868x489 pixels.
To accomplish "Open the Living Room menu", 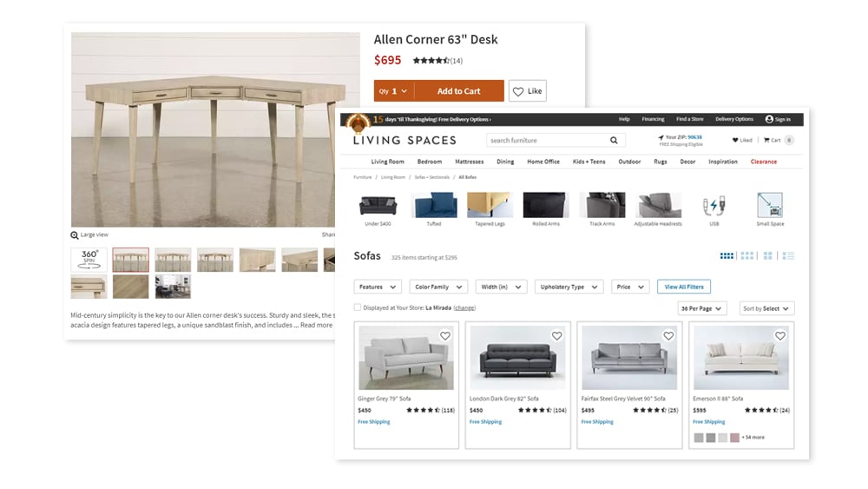I will click(387, 162).
